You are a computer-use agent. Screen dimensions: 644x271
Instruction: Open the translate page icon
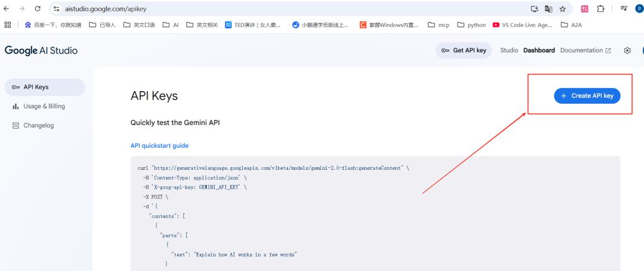(549, 8)
